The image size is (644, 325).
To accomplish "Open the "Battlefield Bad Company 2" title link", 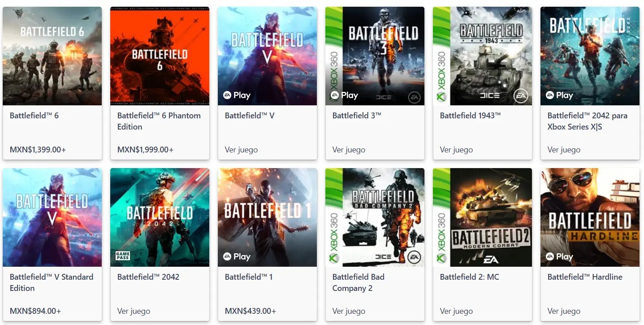I will click(358, 282).
